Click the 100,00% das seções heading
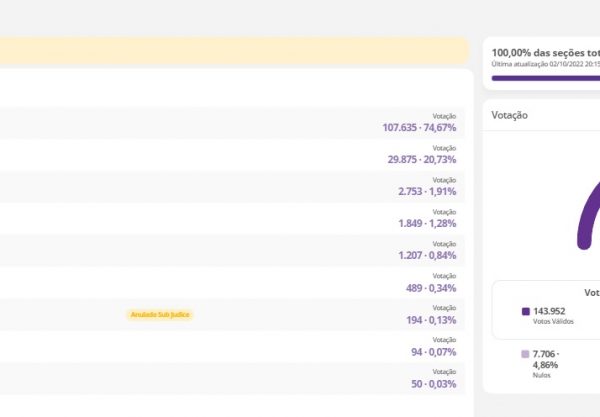 coord(545,51)
